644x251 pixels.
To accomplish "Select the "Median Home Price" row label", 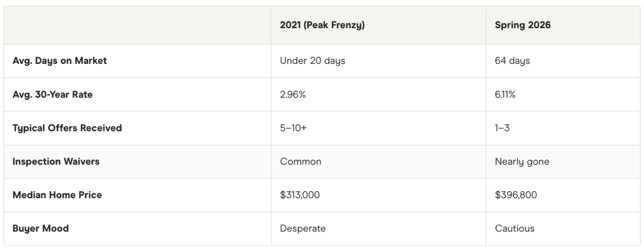I will [x=57, y=195].
